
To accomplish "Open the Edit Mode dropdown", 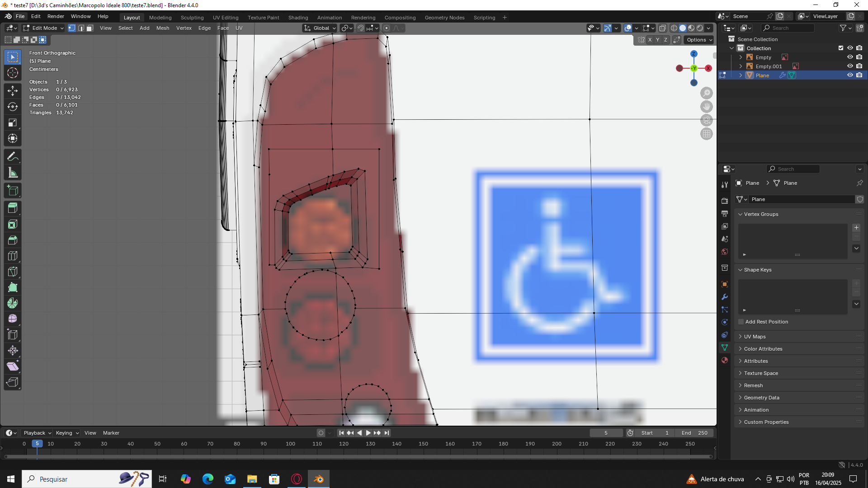I will click(43, 28).
